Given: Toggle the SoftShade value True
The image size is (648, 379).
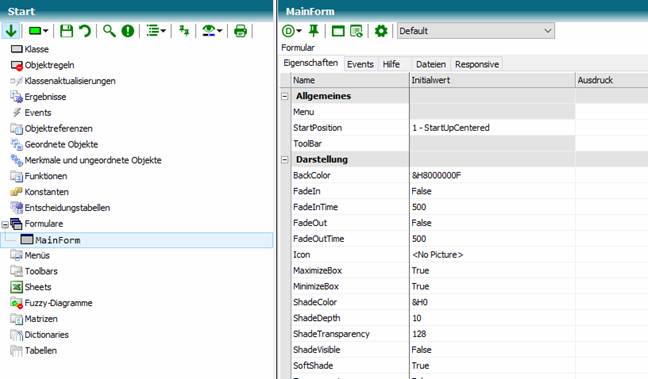Looking at the screenshot, I should click(x=492, y=365).
